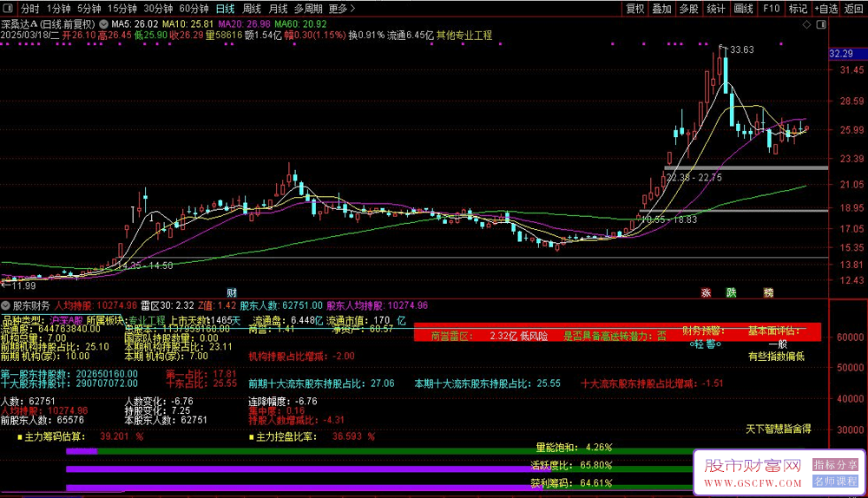Click the red 涨 marker on time axis
Viewport: 868px width, 498px height.
click(706, 292)
